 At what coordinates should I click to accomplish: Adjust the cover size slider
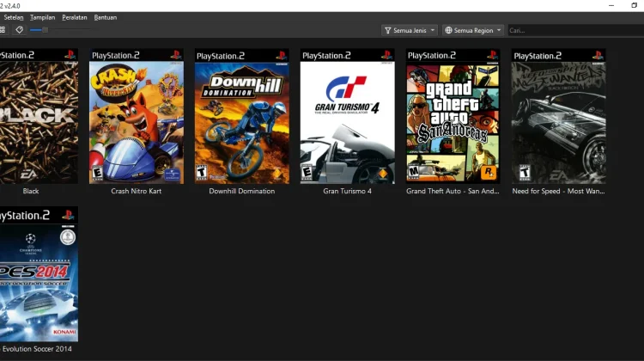click(45, 30)
